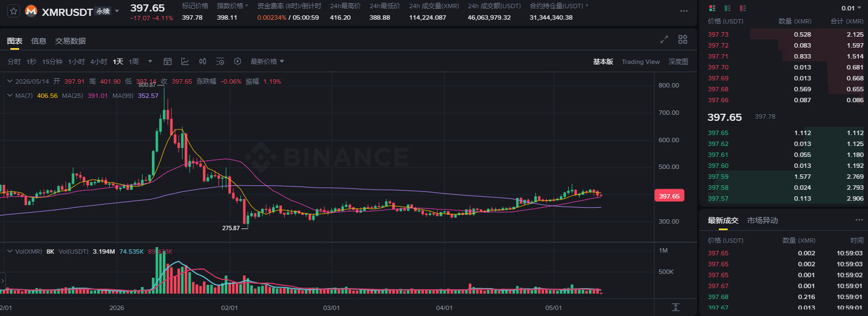
Task: Click bid price 397.57 in order book
Action: pos(718,198)
